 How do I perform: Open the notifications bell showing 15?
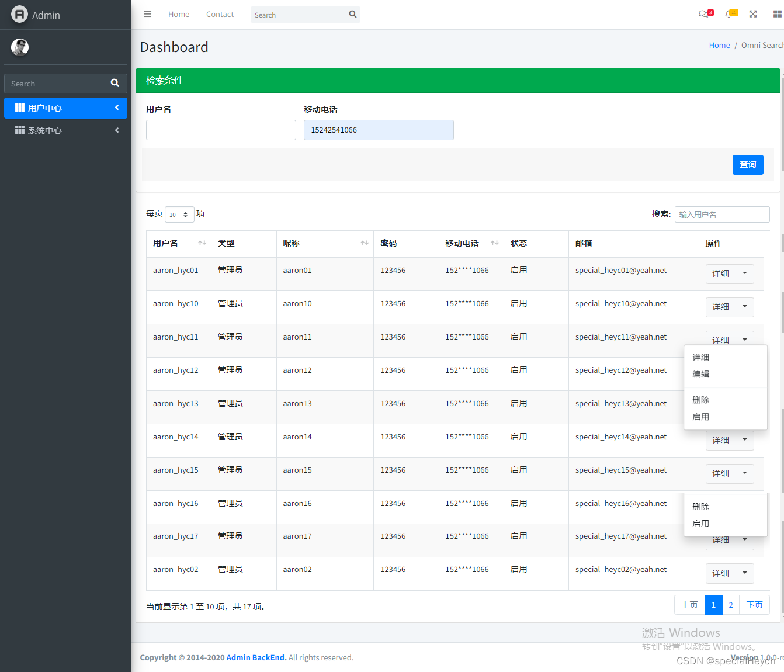730,13
